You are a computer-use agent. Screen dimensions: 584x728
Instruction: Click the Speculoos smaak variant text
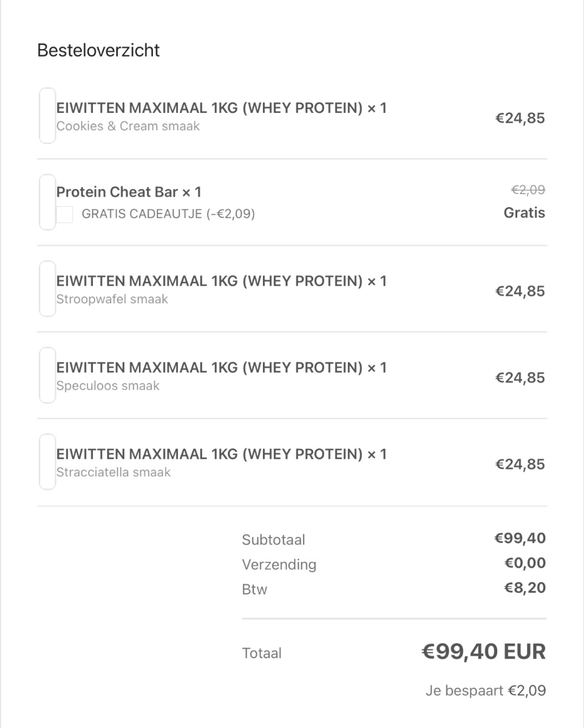coord(108,386)
